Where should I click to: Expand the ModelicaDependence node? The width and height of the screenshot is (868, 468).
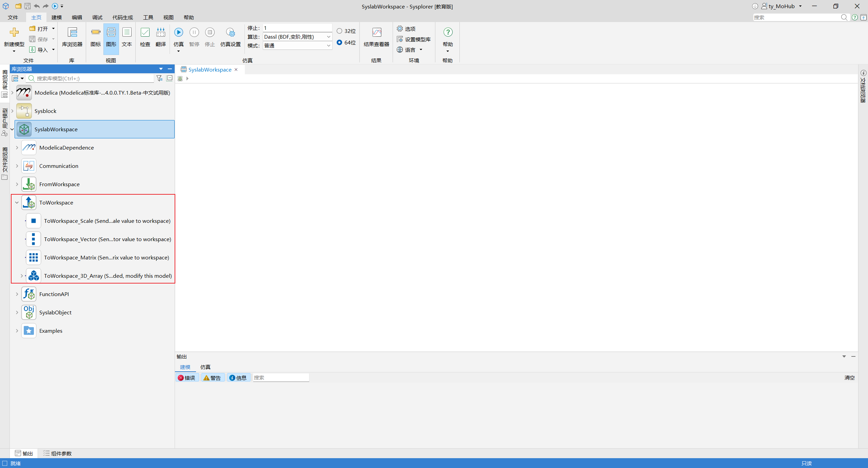[x=17, y=148]
